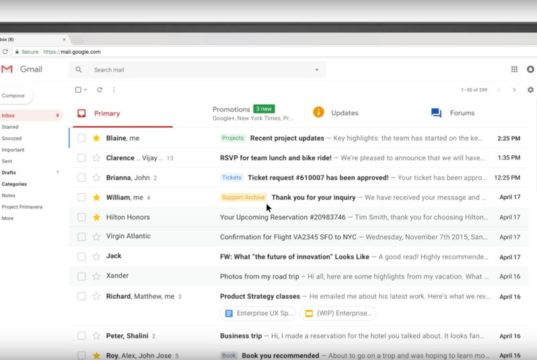The image size is (537, 360).
Task: Star the Richard, Matthew email
Action: tap(97, 296)
